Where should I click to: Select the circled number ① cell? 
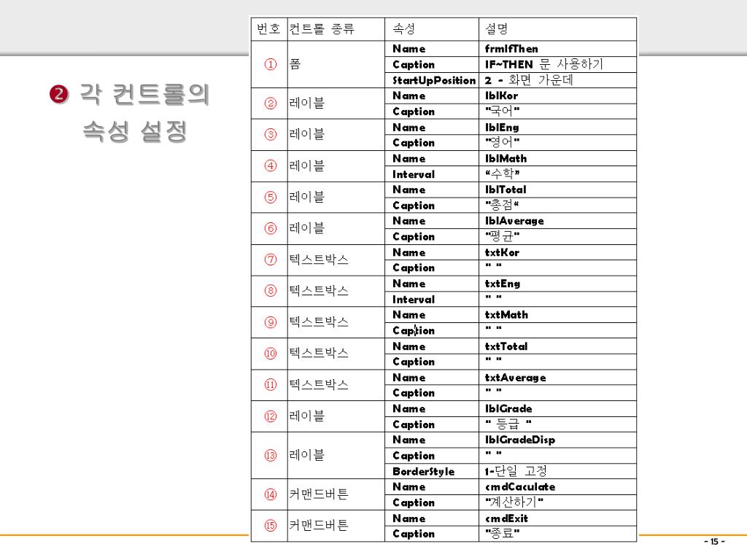(x=270, y=64)
